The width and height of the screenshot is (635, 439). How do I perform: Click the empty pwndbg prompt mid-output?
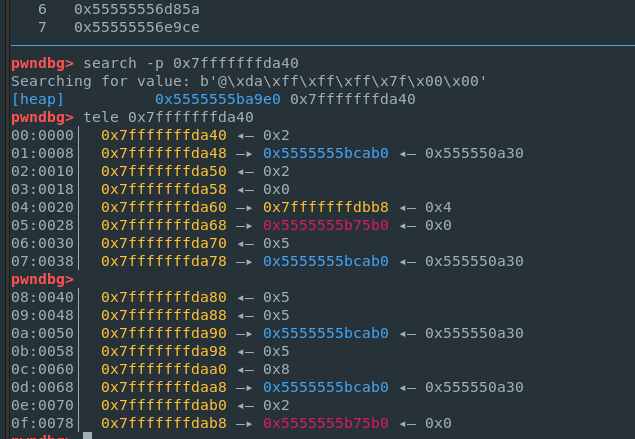(42, 279)
